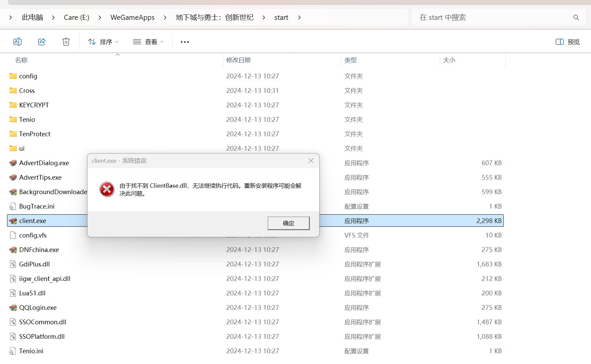
Task: Select the QQLogin.exe application icon
Action: click(13, 308)
